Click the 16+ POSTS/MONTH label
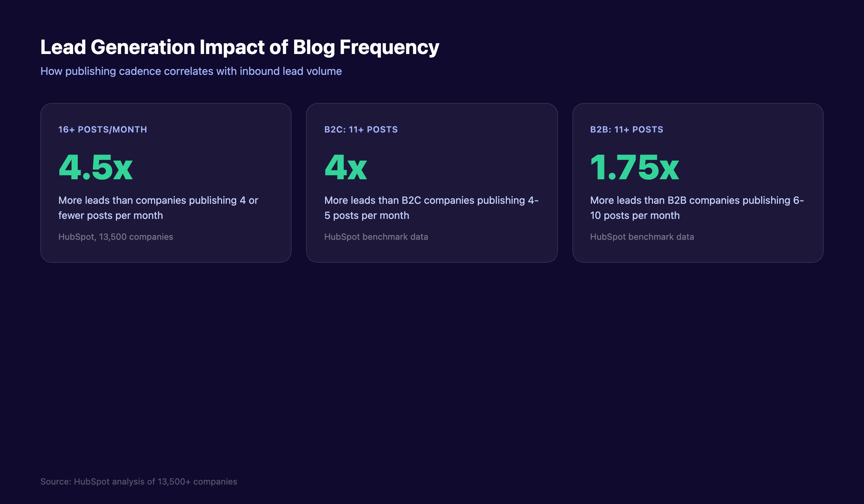The image size is (864, 504). click(103, 129)
